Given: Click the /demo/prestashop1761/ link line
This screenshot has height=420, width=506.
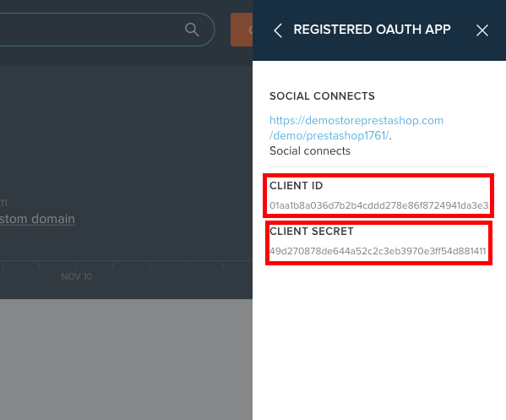Looking at the screenshot, I should pyautogui.click(x=329, y=135).
